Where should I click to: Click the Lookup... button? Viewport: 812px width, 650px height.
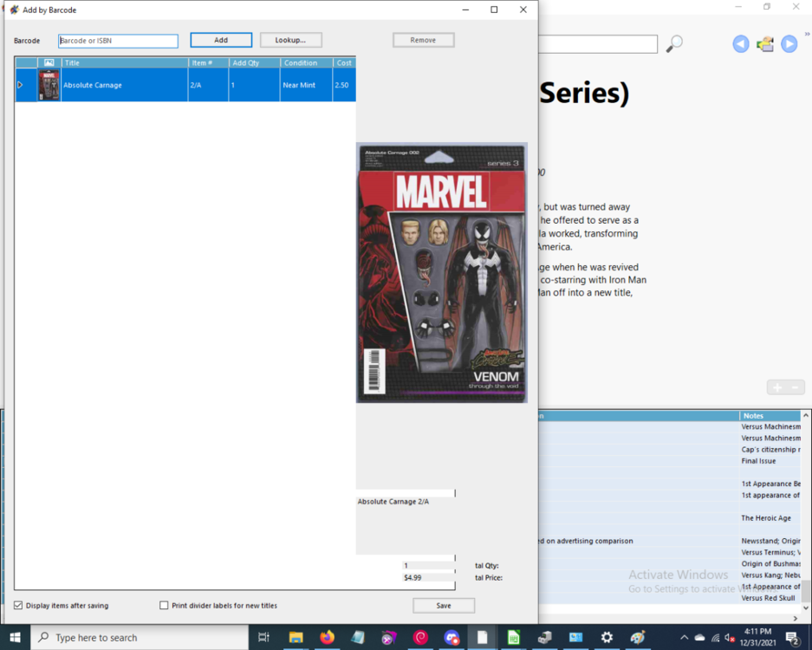(290, 41)
